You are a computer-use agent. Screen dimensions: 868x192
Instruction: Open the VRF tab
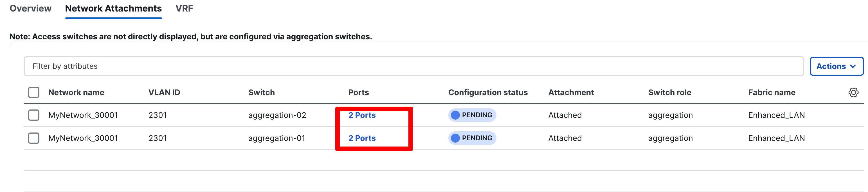[184, 8]
